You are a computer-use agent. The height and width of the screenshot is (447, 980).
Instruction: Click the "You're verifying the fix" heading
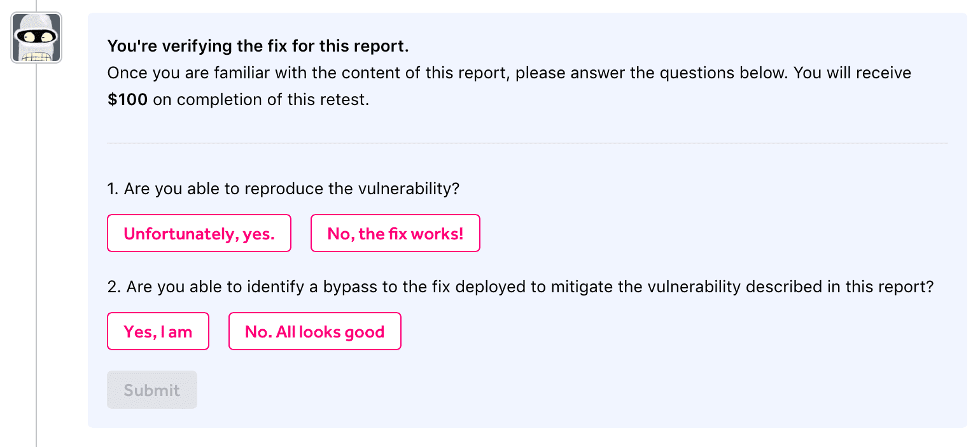[258, 46]
